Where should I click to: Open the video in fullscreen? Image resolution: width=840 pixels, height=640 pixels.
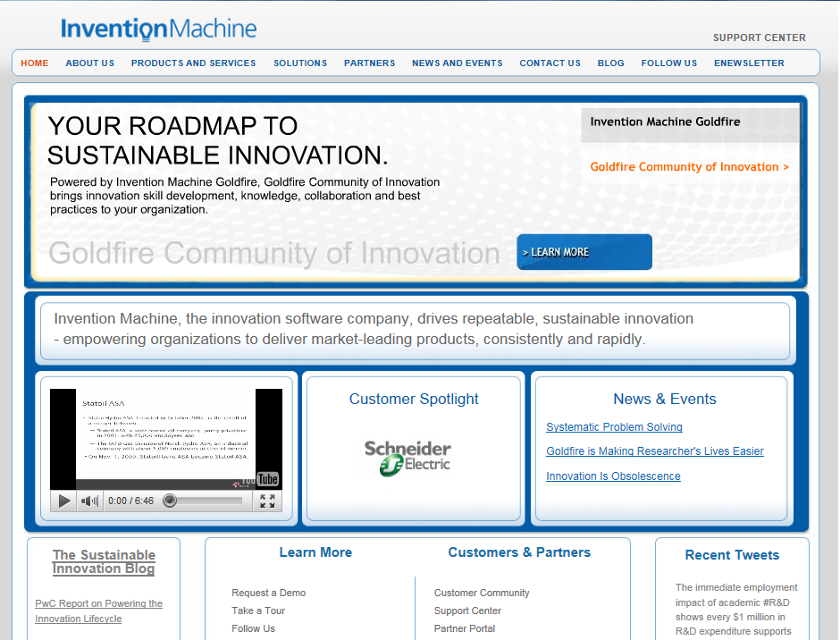(267, 501)
